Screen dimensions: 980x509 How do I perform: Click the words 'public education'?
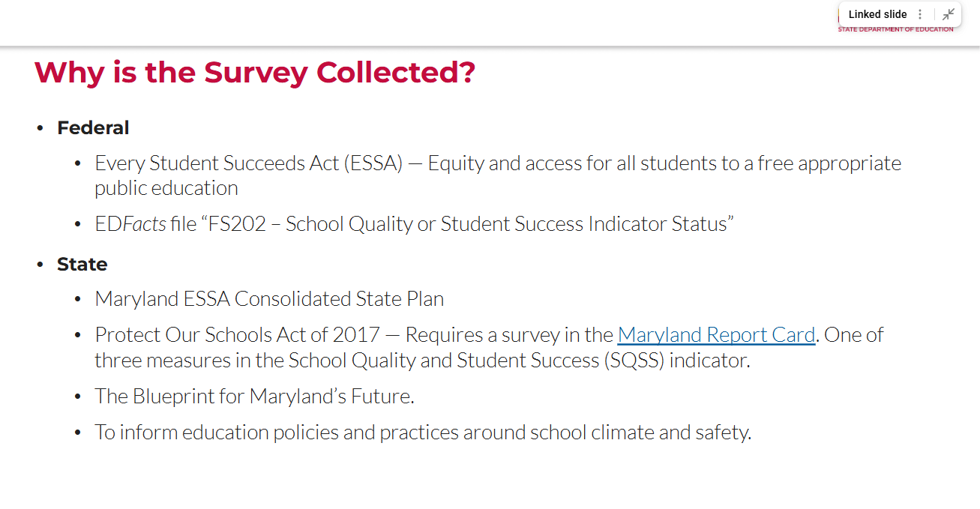(166, 188)
